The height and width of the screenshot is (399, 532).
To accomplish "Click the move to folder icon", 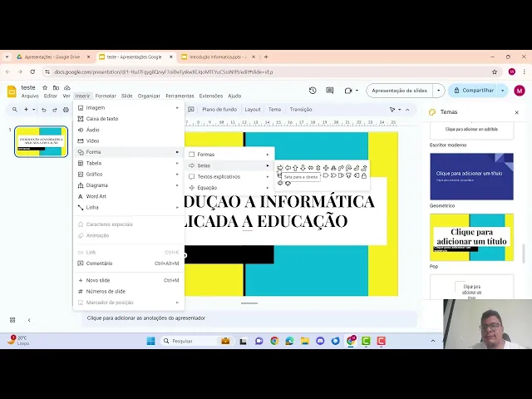I will [x=56, y=88].
